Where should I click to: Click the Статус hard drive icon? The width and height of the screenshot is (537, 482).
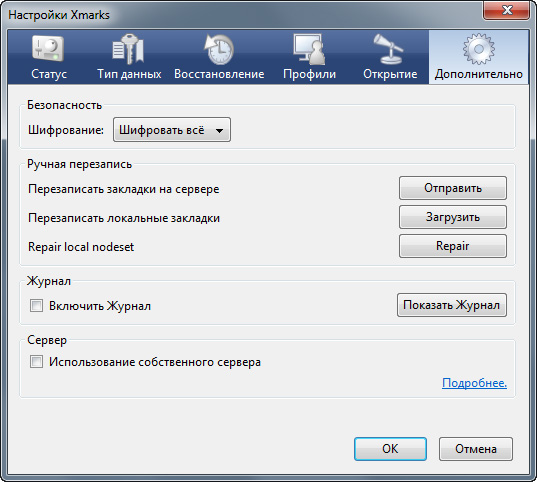[48, 49]
